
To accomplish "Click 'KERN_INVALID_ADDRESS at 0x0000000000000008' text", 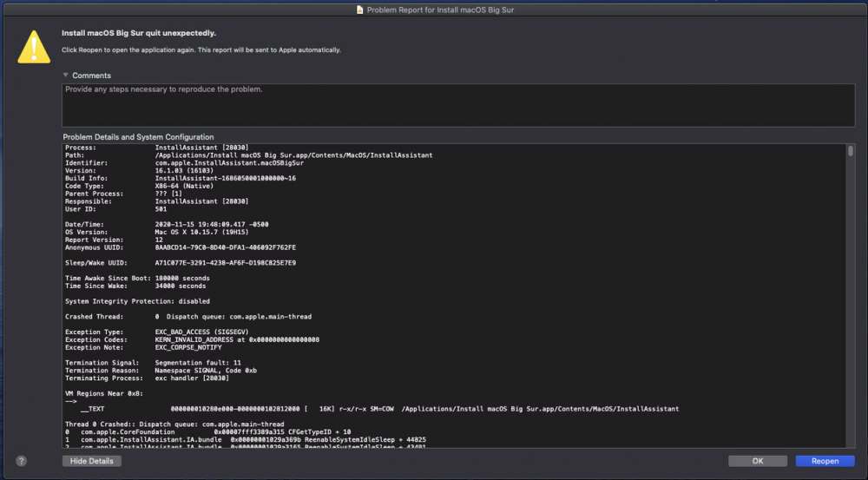I will click(x=237, y=340).
